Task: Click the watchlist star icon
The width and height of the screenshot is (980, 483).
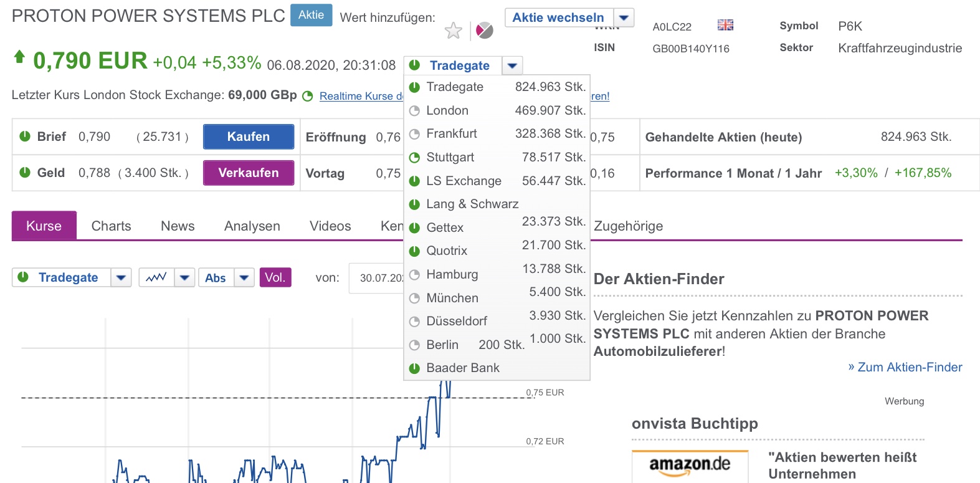Action: [x=454, y=30]
